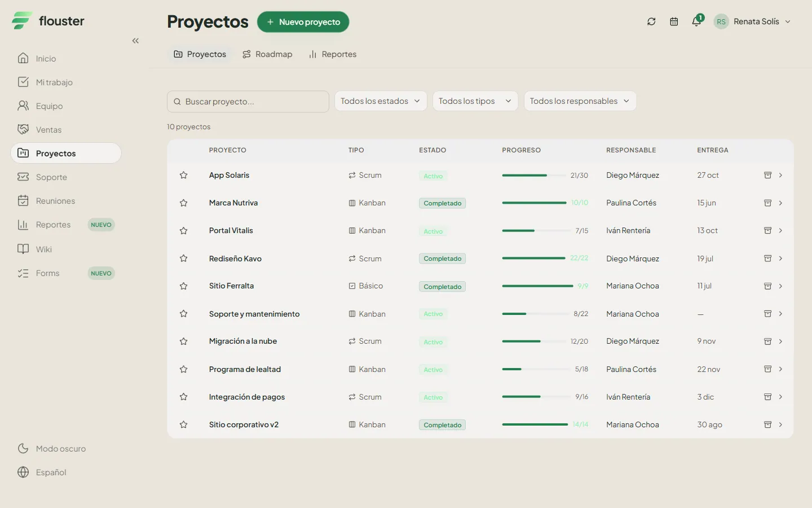Screen dimensions: 812x508
Task: Archive the App Solaris project
Action: pyautogui.click(x=767, y=175)
